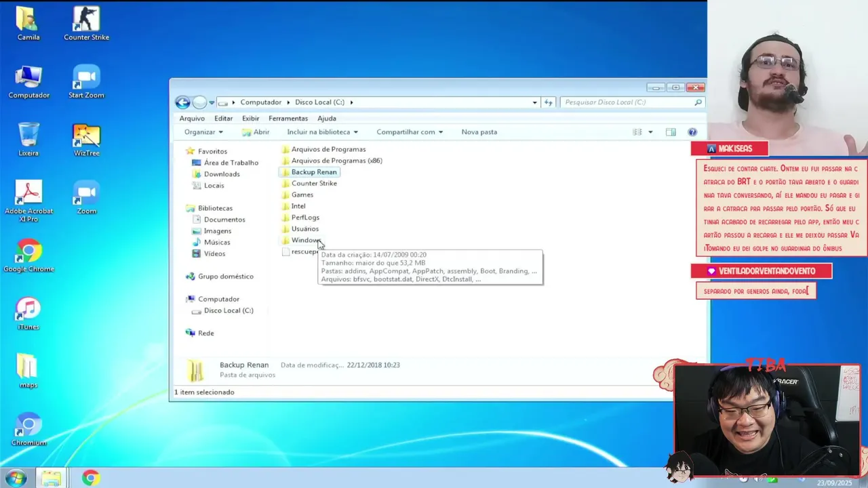This screenshot has width=868, height=488.
Task: Open recent pages history arrow
Action: [212, 103]
